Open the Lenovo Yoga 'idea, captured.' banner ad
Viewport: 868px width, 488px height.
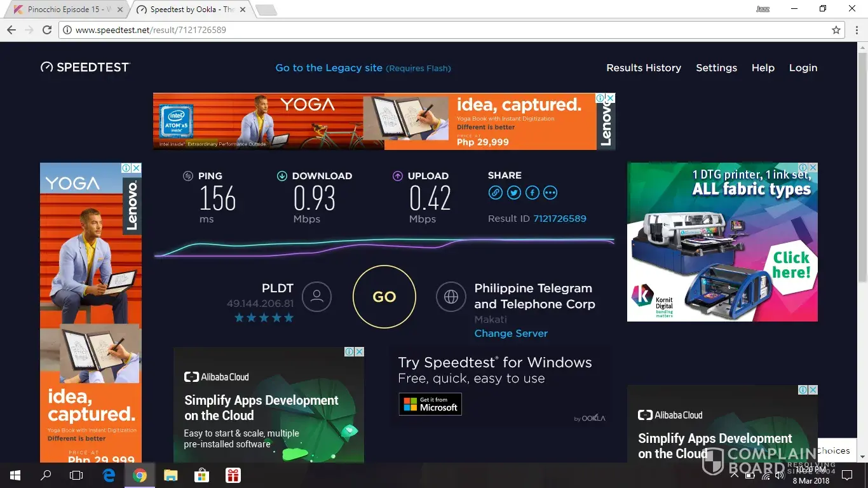[384, 121]
